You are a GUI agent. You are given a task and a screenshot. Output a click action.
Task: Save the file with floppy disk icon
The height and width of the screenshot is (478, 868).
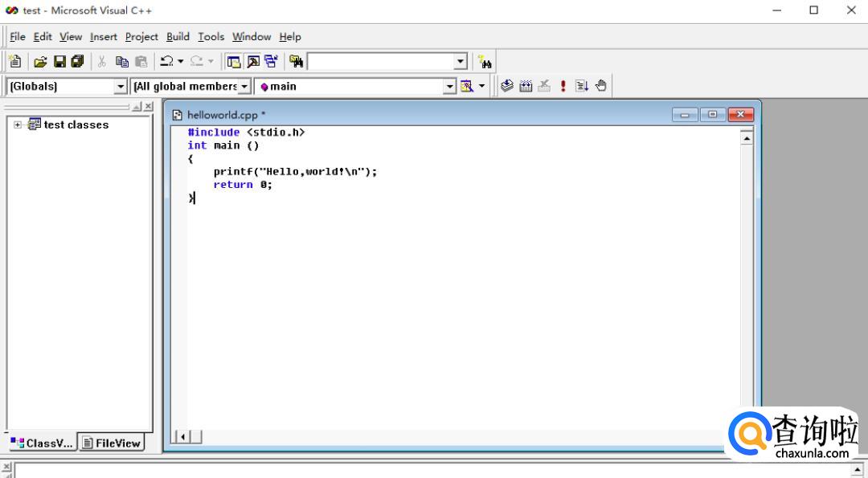(59, 61)
